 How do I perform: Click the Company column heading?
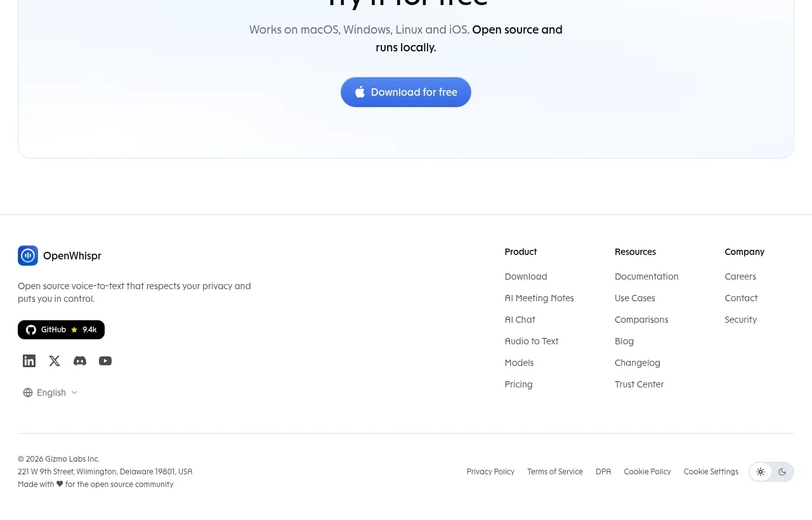click(x=745, y=252)
